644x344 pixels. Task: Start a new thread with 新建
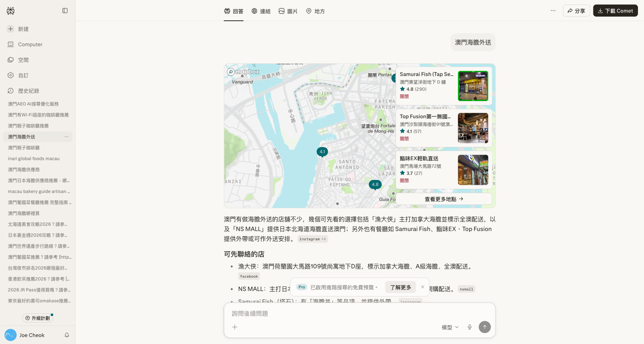tap(18, 29)
